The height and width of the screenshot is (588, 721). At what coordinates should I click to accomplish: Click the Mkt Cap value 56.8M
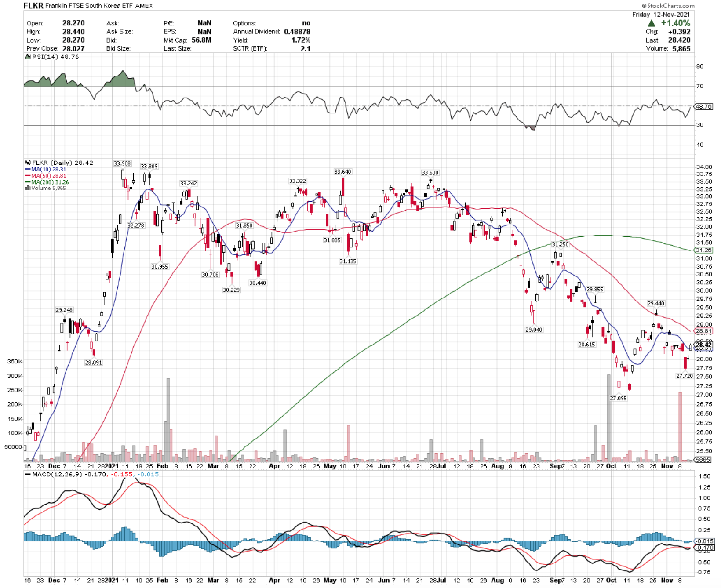pos(201,40)
